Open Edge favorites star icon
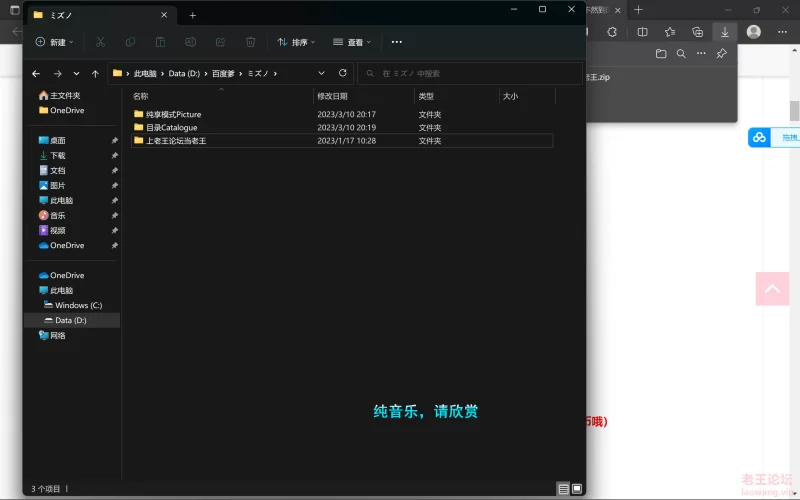 click(670, 32)
